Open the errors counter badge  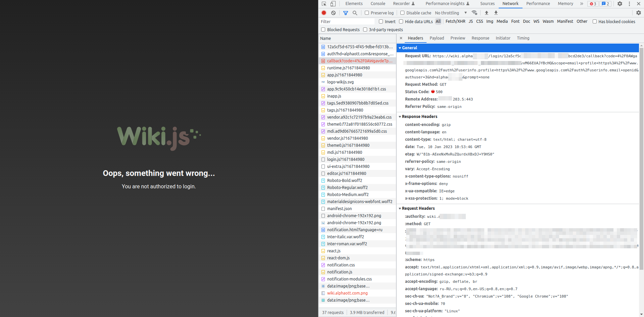(593, 4)
